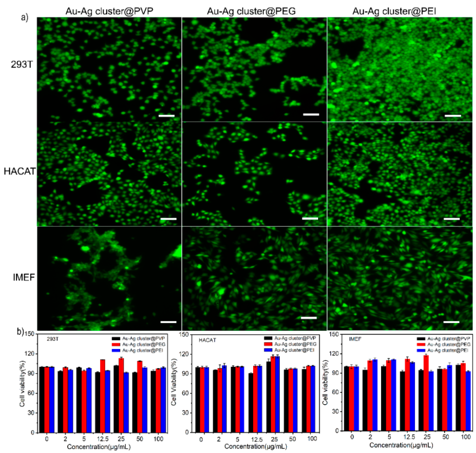Image resolution: width=476 pixels, height=453 pixels.
Task: Click the Au-Ag cluster@PEI column heading
Action: (395, 11)
